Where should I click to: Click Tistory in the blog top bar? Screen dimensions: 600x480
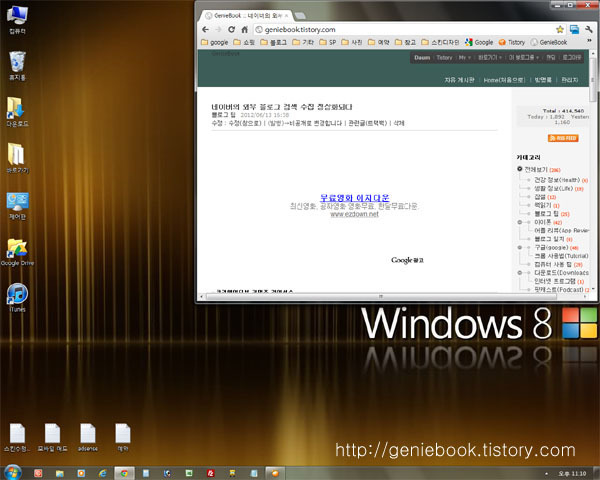444,57
